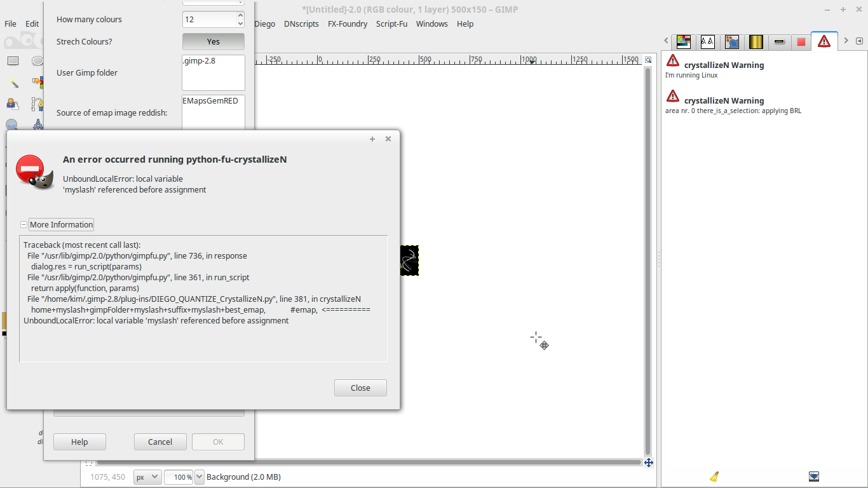Click 'Background (2.0 MB)' status text

(x=243, y=477)
